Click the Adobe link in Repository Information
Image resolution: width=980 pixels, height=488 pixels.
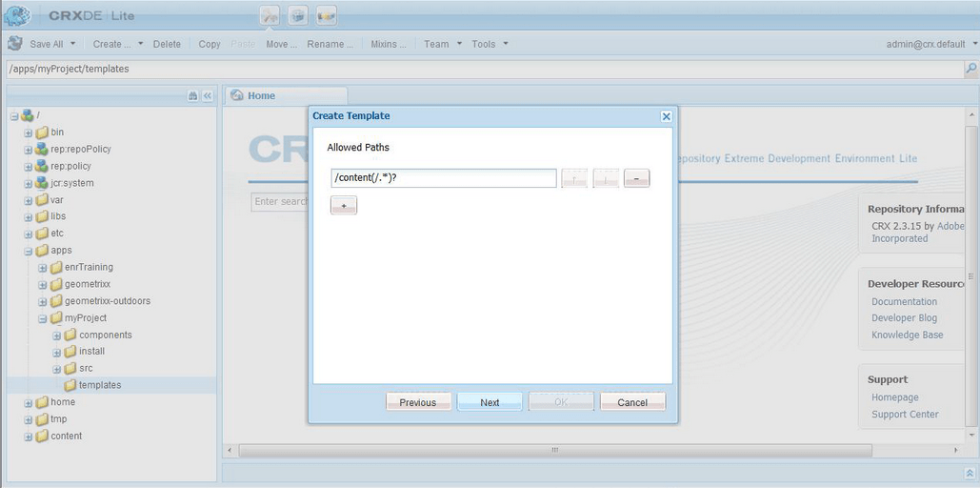pyautogui.click(x=950, y=226)
